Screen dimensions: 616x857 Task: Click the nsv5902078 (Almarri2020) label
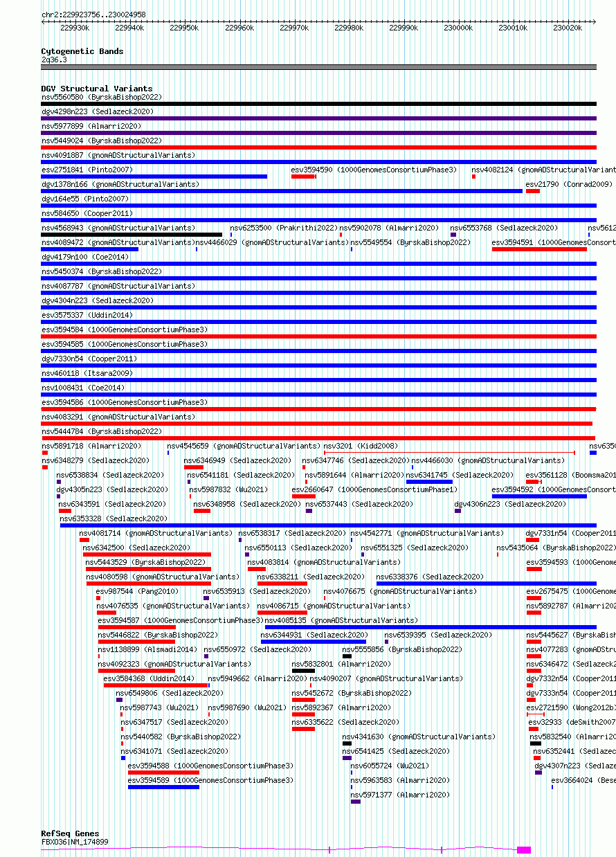click(x=389, y=228)
